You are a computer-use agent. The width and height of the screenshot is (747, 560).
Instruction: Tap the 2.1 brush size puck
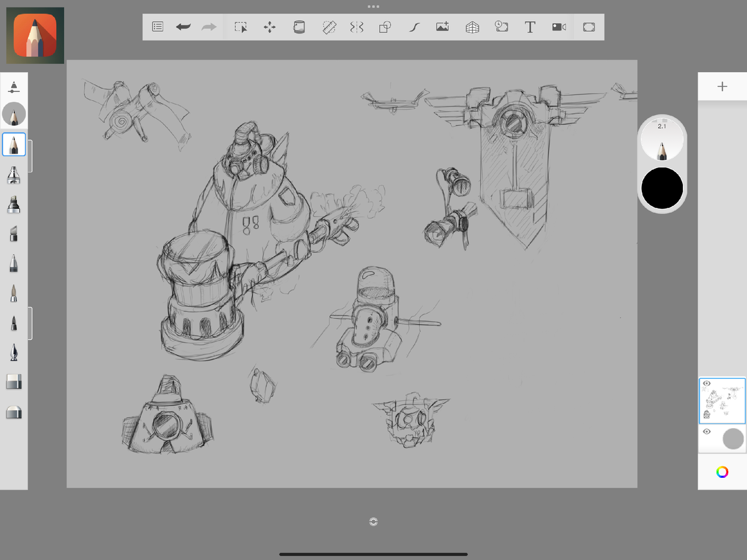(662, 139)
